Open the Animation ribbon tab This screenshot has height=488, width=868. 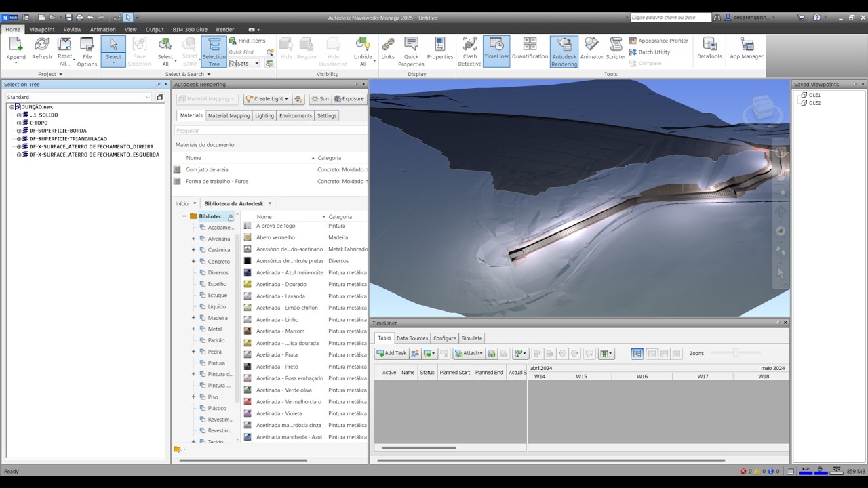[103, 30]
